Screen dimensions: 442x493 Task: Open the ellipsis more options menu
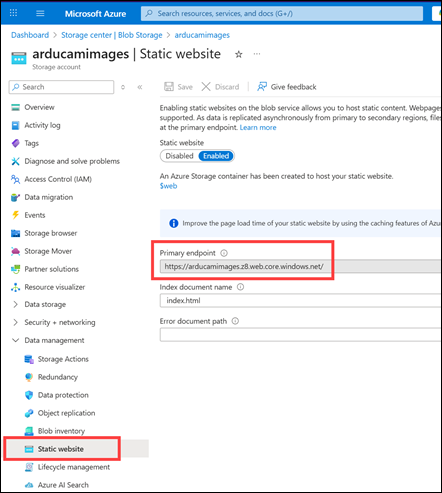coord(257,54)
